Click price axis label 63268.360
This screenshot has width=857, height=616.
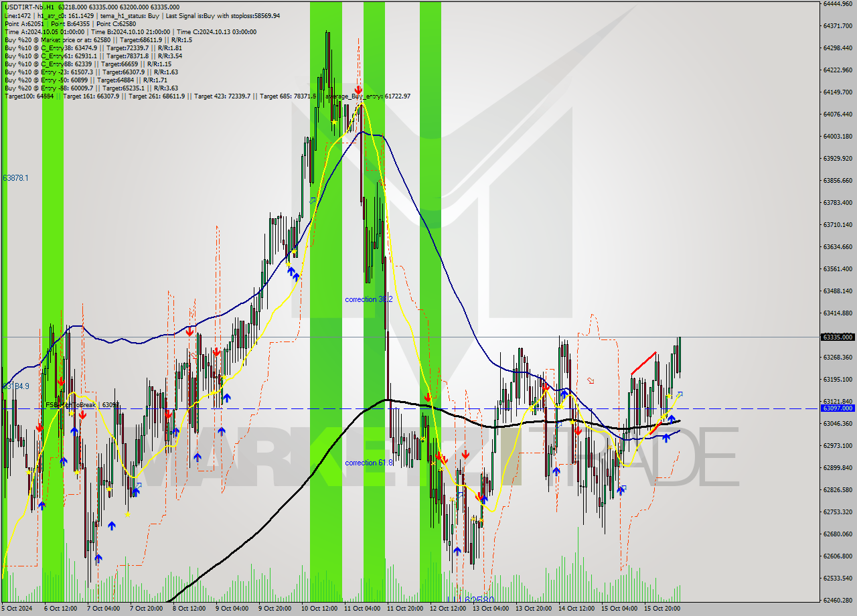[838, 357]
